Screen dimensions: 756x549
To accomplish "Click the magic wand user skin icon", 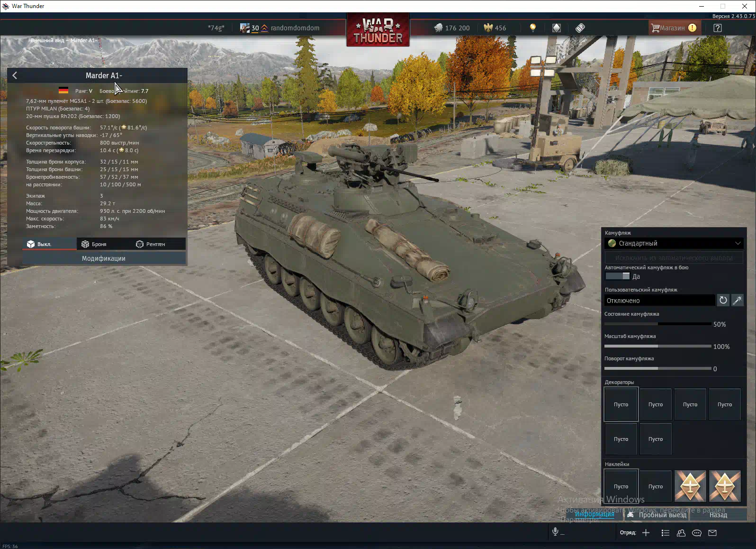I will click(738, 300).
